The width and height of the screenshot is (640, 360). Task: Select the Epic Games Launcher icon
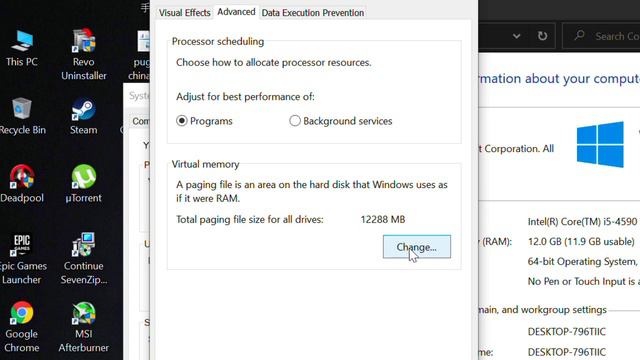tap(22, 259)
